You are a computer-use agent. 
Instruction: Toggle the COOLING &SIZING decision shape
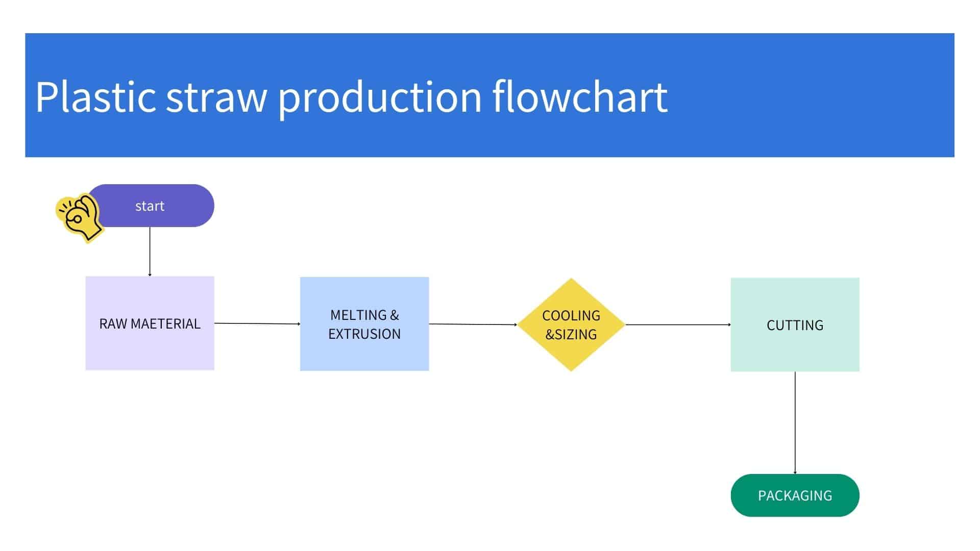(x=572, y=325)
